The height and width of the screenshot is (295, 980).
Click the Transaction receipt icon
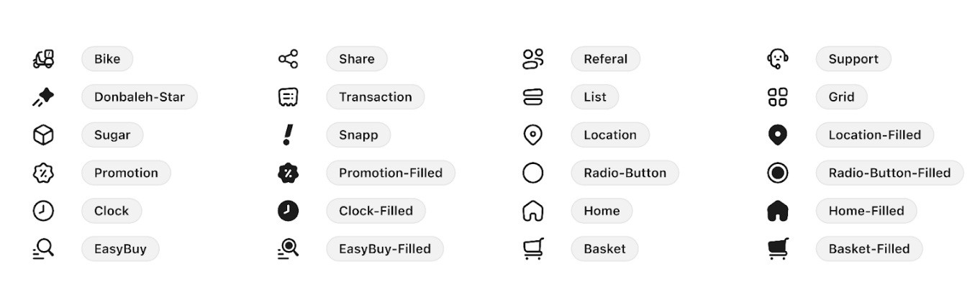coord(288,97)
